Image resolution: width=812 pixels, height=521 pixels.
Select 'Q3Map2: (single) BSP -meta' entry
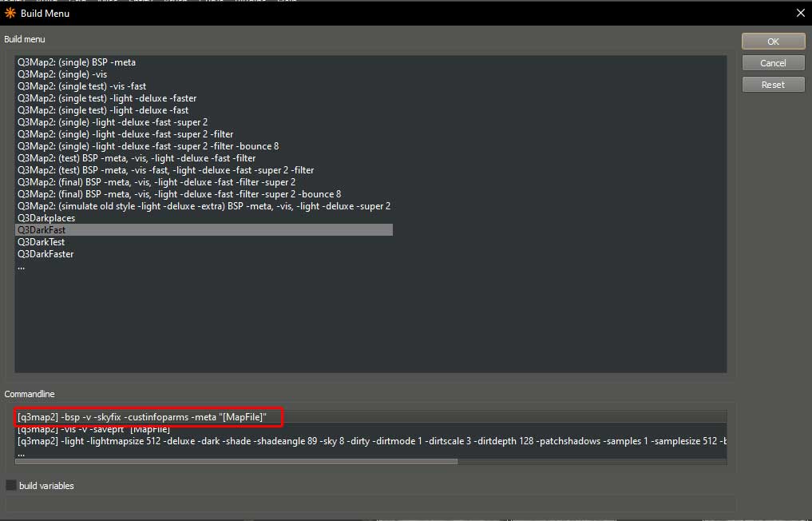pyautogui.click(x=77, y=62)
